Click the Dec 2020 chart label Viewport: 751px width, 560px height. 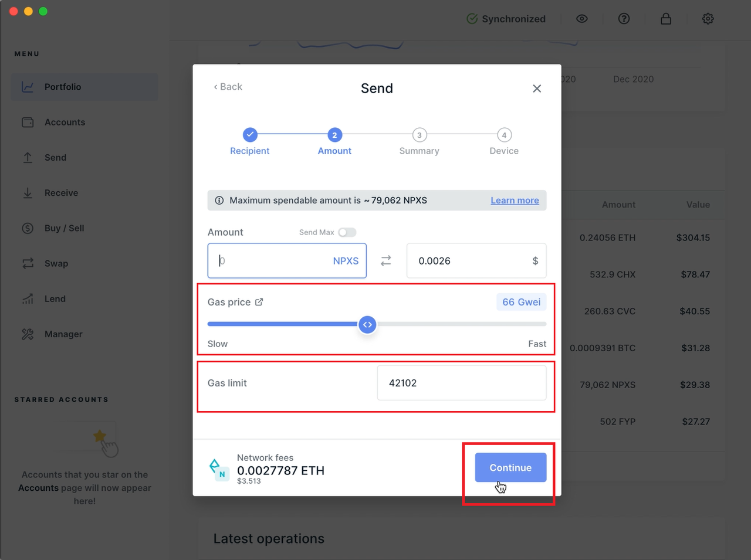pos(633,79)
